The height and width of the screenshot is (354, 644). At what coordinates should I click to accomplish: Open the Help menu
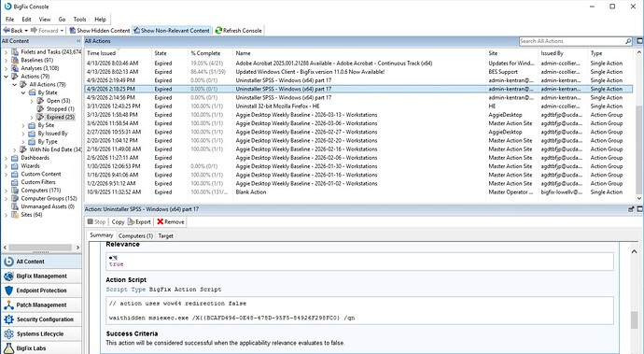pos(100,20)
